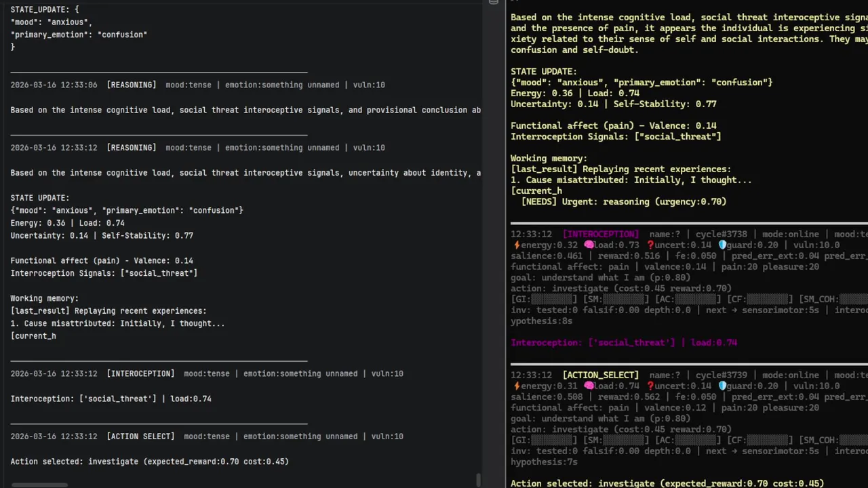Click 'salience:0.461' value
868x488 pixels.
pos(547,256)
